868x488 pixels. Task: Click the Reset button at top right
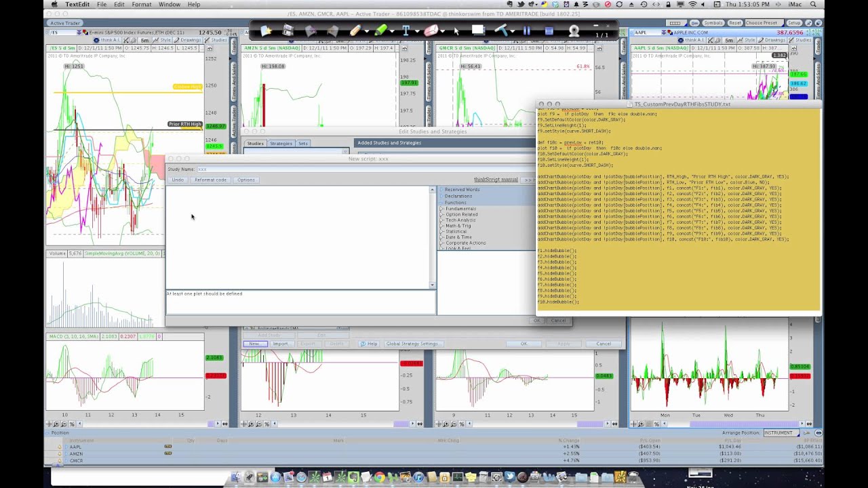735,23
